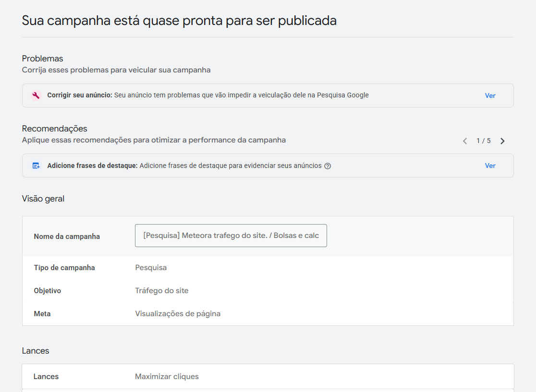Screen dimensions: 536x392
Task: Click the 'Problemas' section heading
Action: tap(42, 59)
